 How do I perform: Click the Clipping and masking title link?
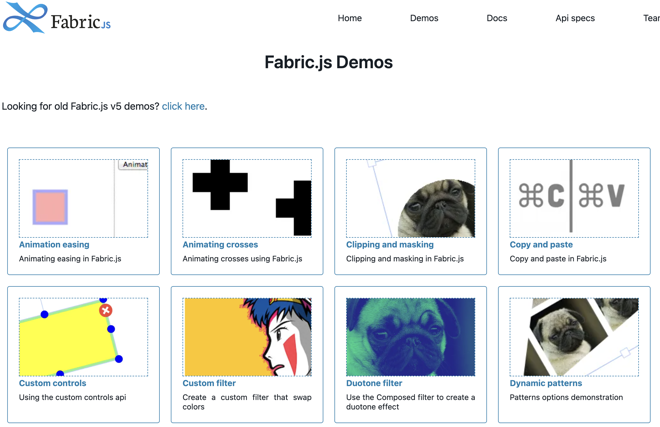pyautogui.click(x=390, y=245)
